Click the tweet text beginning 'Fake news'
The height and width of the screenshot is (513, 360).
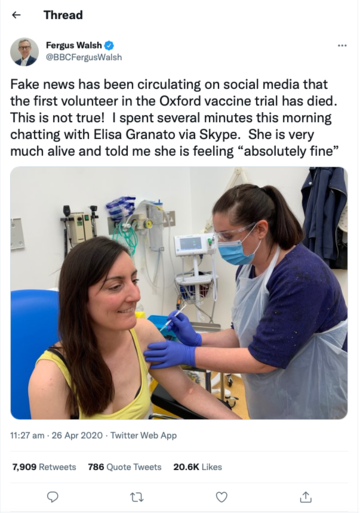click(174, 118)
